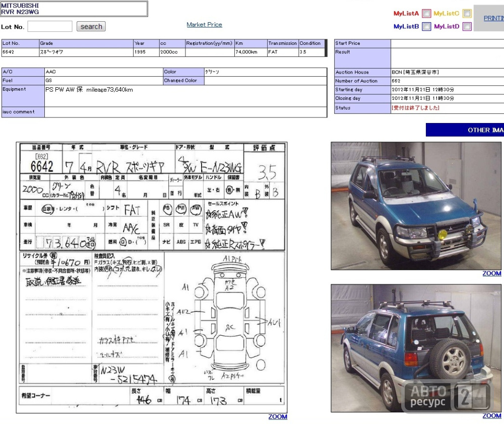This screenshot has width=504, height=424.
Task: Click the MITSUBISHI RVR N23WG title box
Action: click(x=74, y=9)
